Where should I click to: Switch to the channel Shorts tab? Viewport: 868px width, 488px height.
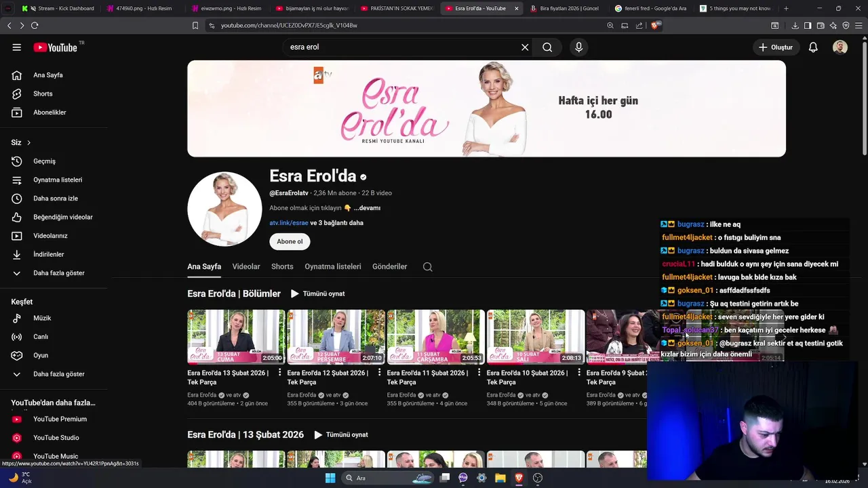click(x=282, y=267)
